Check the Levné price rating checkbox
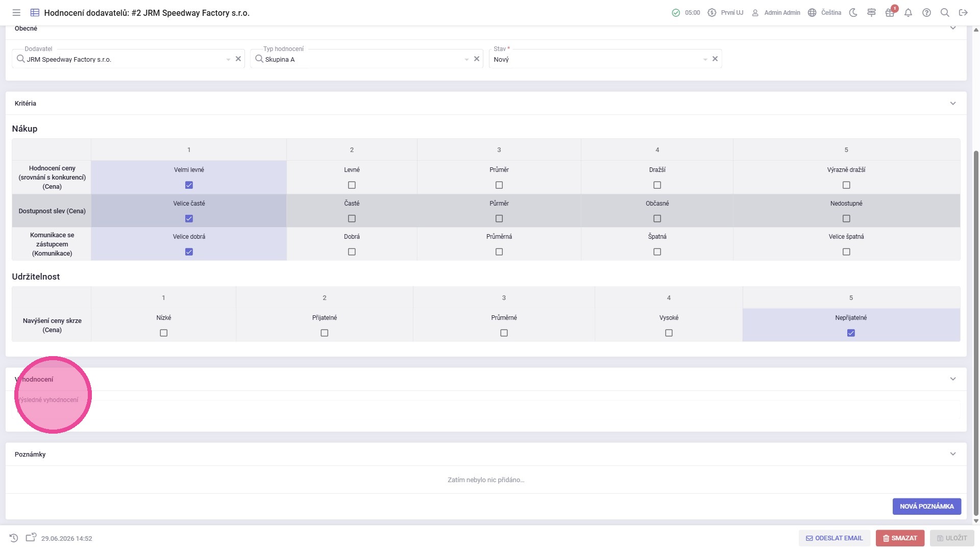Screen dimensions: 980x551 [352, 185]
